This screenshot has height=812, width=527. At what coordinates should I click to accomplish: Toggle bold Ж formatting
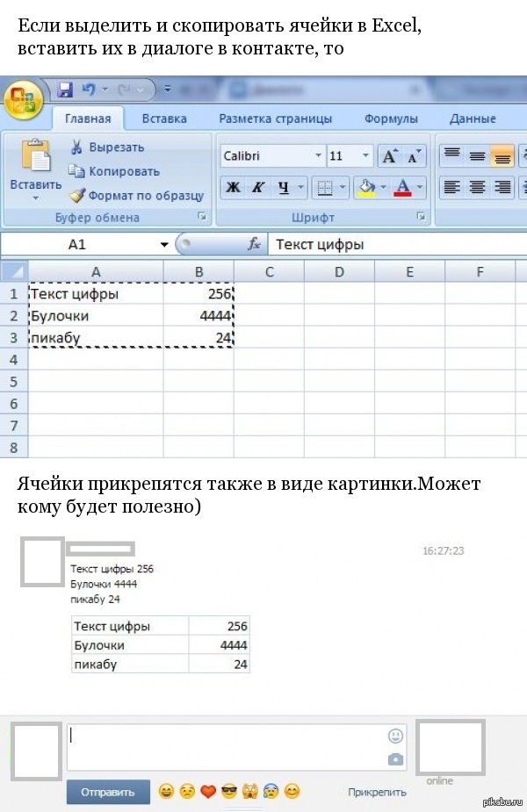coord(233,187)
